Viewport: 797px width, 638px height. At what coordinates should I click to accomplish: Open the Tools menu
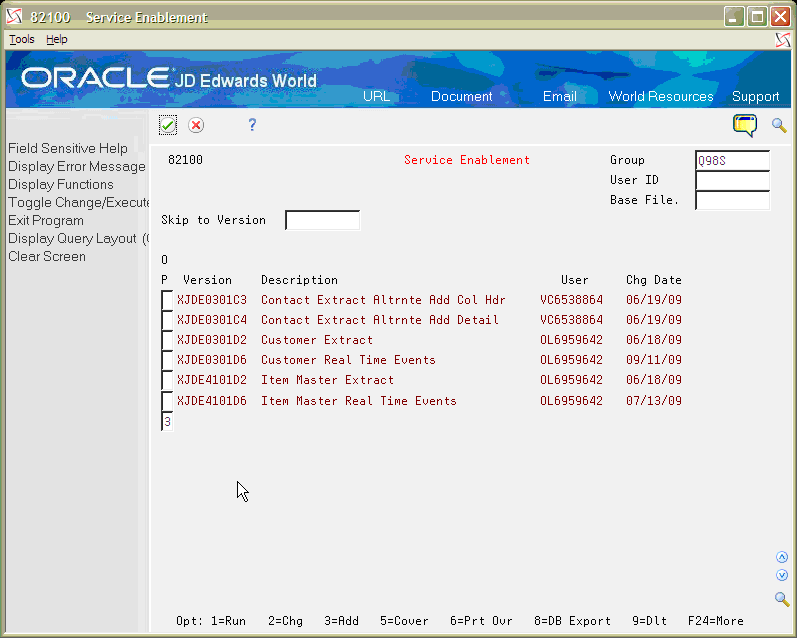pyautogui.click(x=22, y=39)
